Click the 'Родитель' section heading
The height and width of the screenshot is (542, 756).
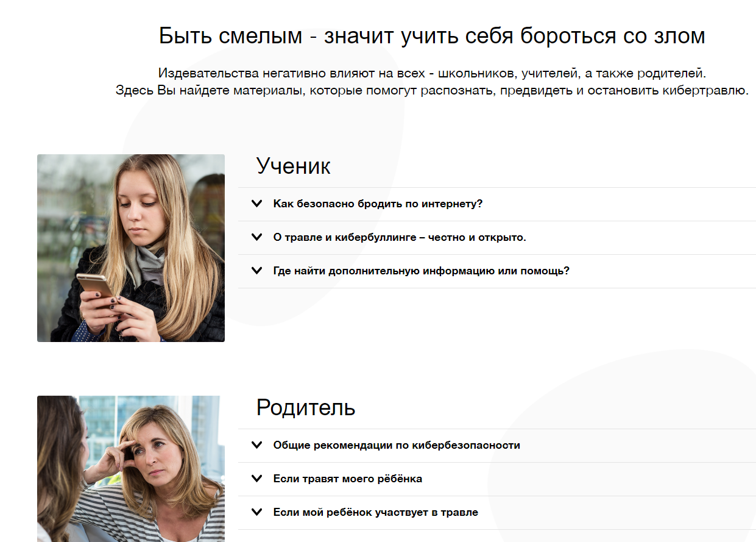pyautogui.click(x=306, y=407)
